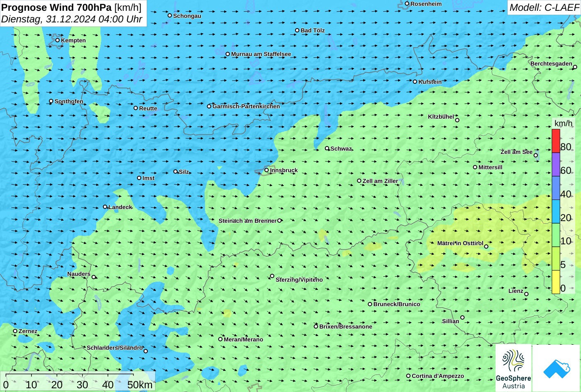Click the "Sillian" map label
581x392 pixels.
coord(451,321)
